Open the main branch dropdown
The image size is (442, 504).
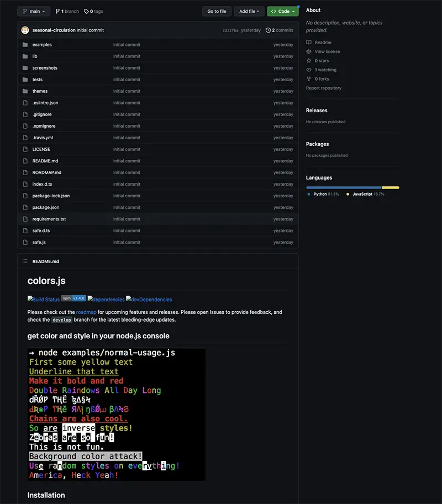(34, 11)
